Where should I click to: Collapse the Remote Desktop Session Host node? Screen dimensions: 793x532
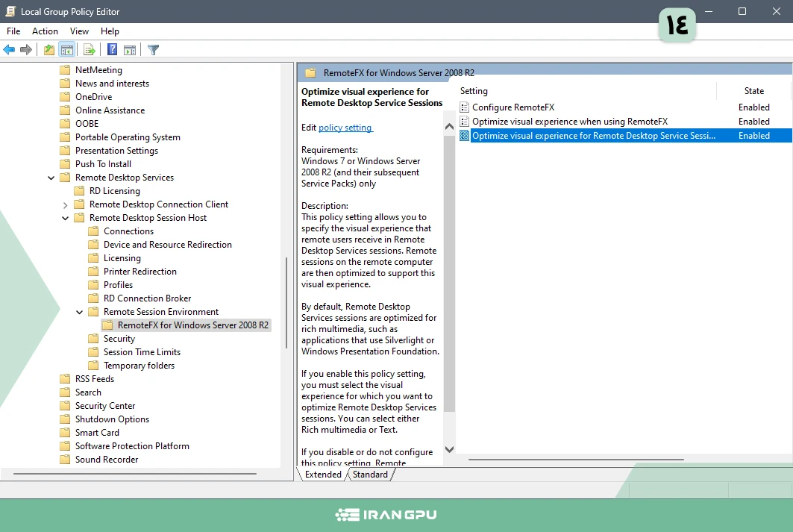[x=66, y=218]
